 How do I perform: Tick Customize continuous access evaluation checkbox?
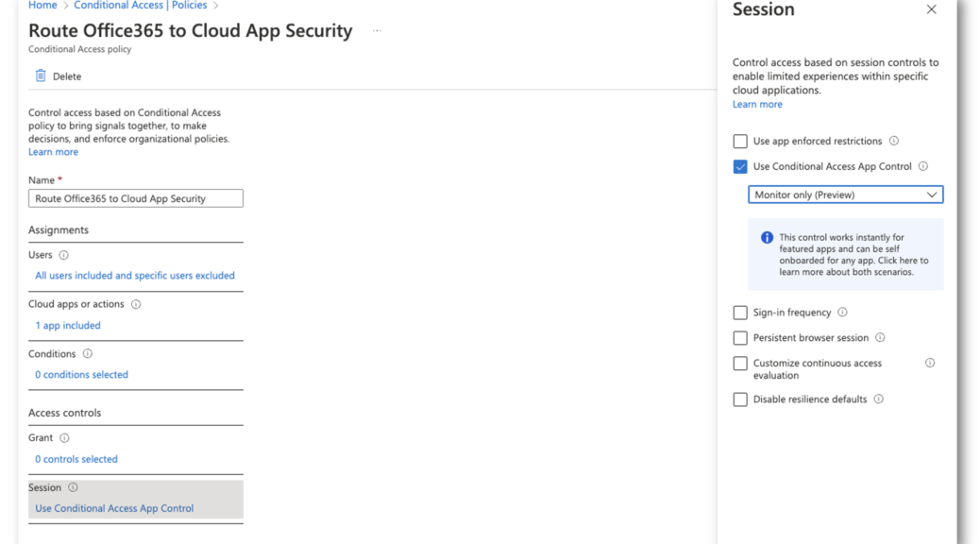(x=740, y=364)
